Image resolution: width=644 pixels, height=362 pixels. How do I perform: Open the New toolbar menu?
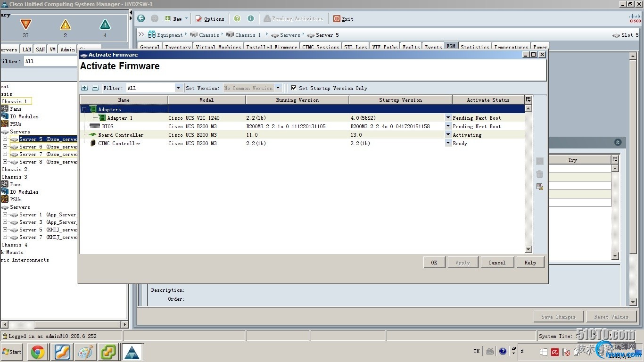(176, 19)
